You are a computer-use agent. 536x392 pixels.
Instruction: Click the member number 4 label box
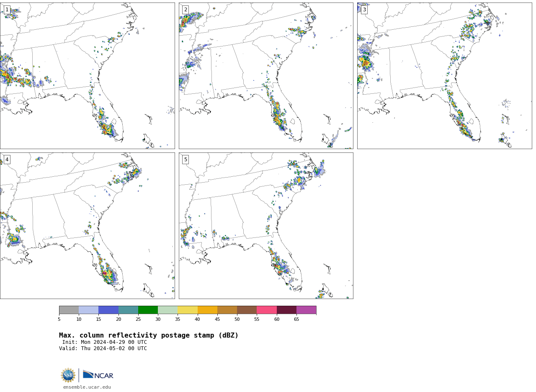click(7, 160)
